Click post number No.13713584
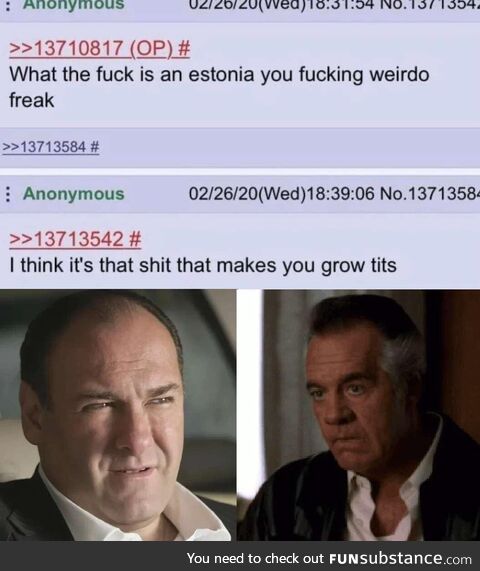The width and height of the screenshot is (480, 571). [x=430, y=194]
